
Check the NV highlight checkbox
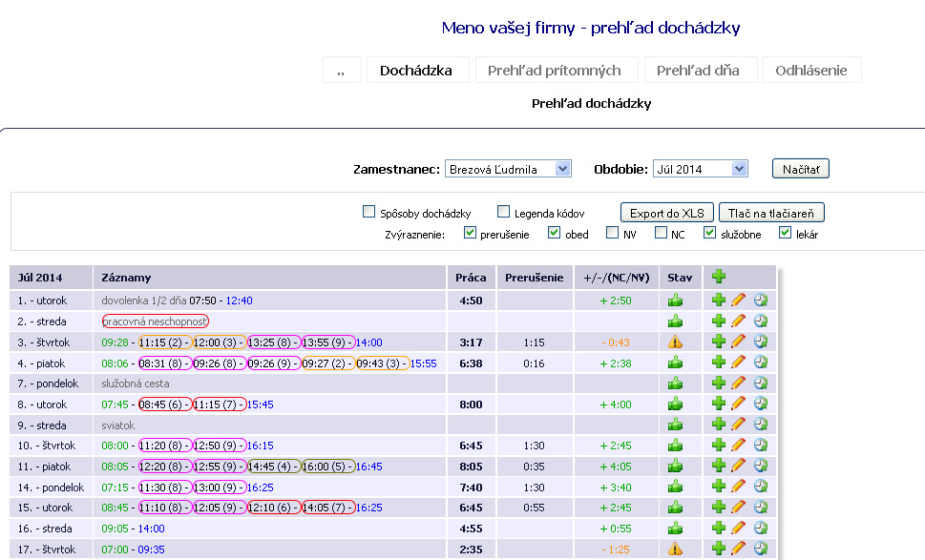(x=612, y=233)
